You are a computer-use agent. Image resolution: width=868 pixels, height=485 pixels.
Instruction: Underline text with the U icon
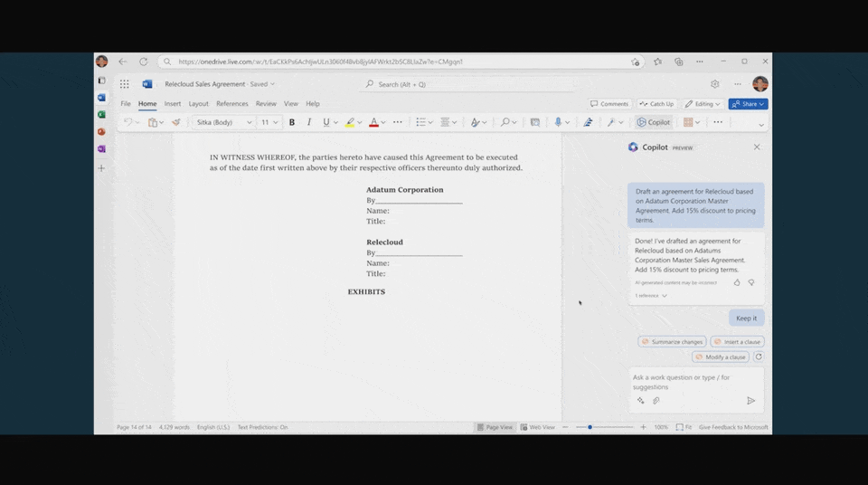(x=326, y=122)
